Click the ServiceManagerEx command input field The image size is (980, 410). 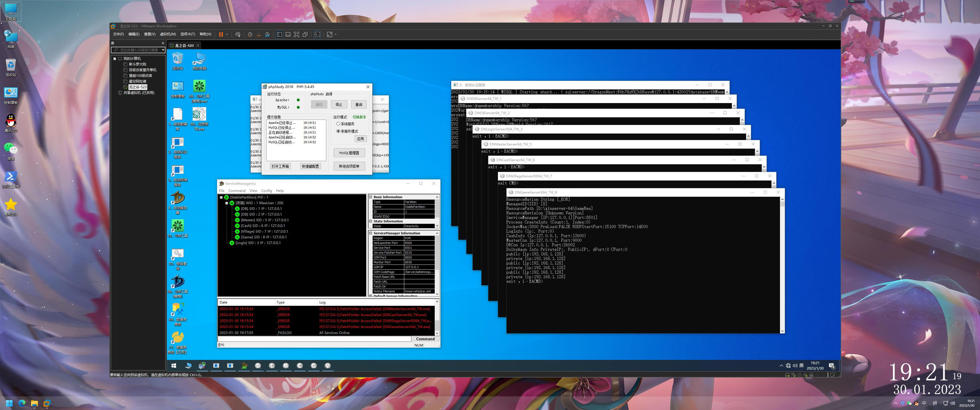click(314, 339)
